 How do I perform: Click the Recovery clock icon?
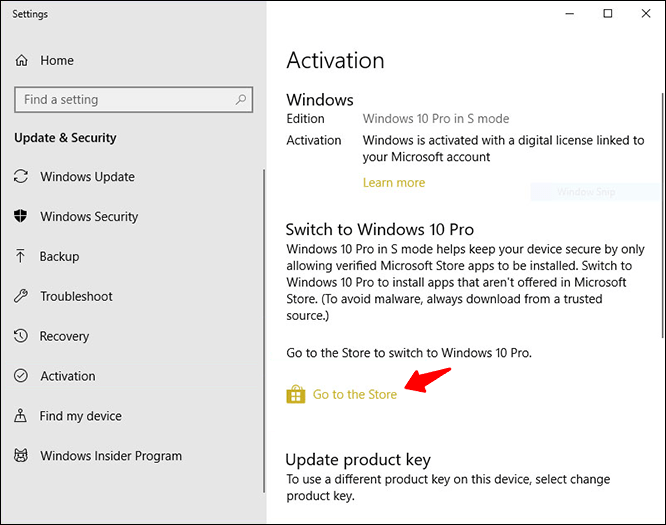[x=20, y=336]
